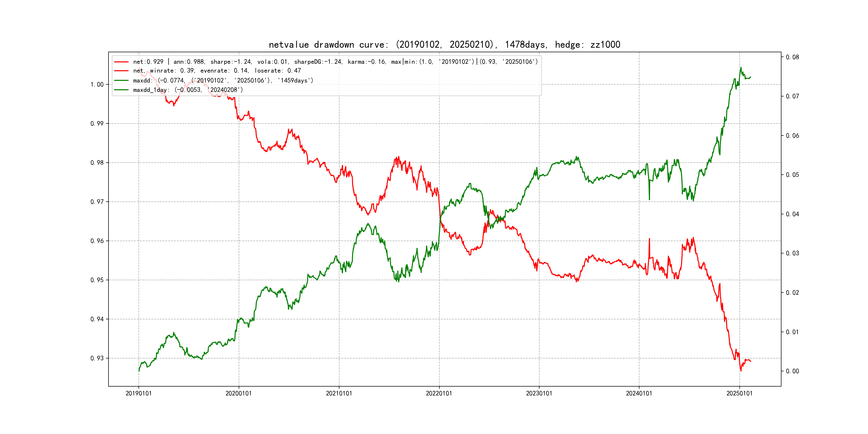The width and height of the screenshot is (868, 434).
Task: Click the 20190101 x-axis date label
Action: [x=139, y=393]
